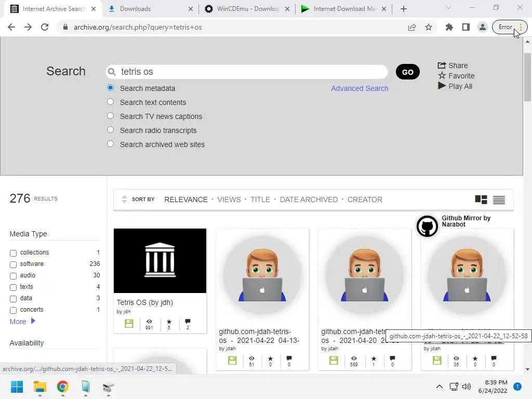The image size is (532, 399).
Task: Click favorites star on Tetris OS card
Action: click(x=169, y=322)
